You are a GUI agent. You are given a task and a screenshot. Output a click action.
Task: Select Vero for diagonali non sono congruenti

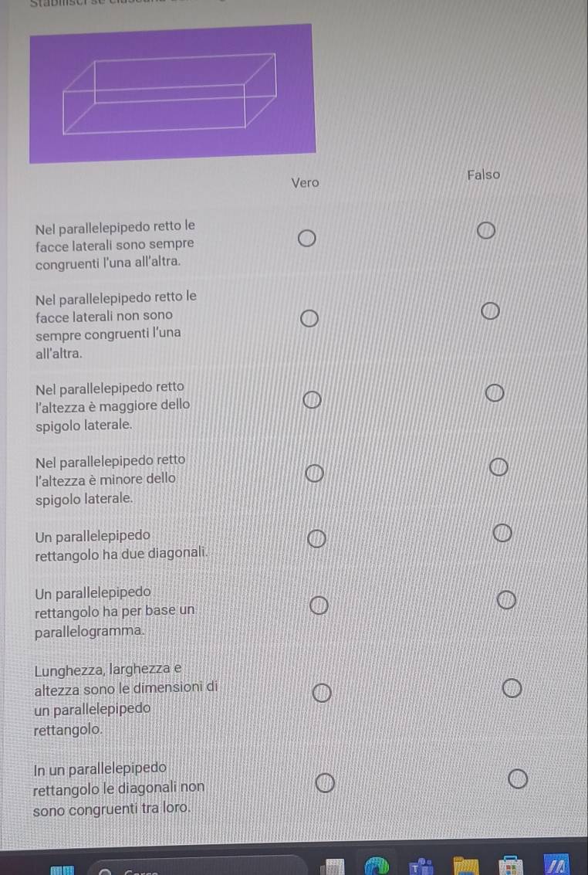[x=325, y=783]
